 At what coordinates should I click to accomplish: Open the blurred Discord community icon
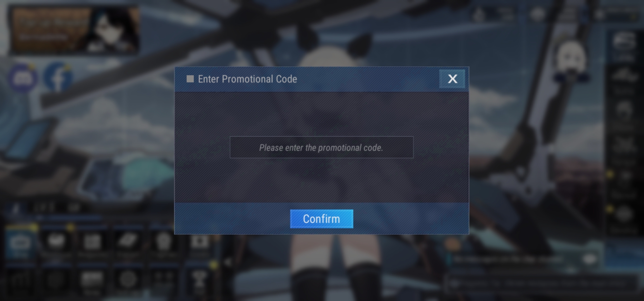22,78
